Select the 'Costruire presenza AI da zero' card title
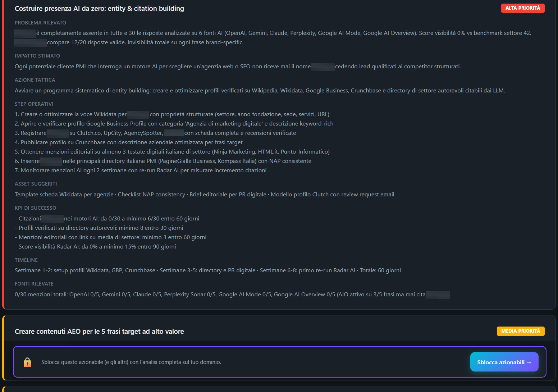The height and width of the screenshot is (392, 558). [x=99, y=8]
